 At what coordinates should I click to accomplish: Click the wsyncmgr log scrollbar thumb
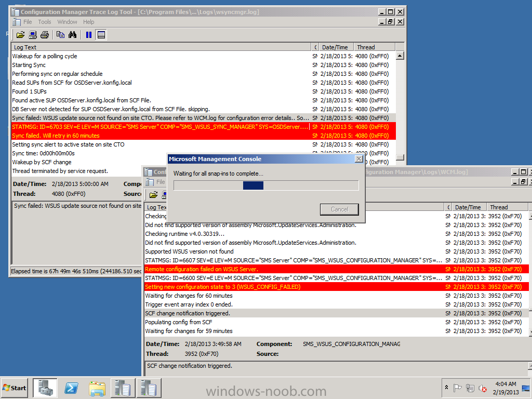click(400, 157)
